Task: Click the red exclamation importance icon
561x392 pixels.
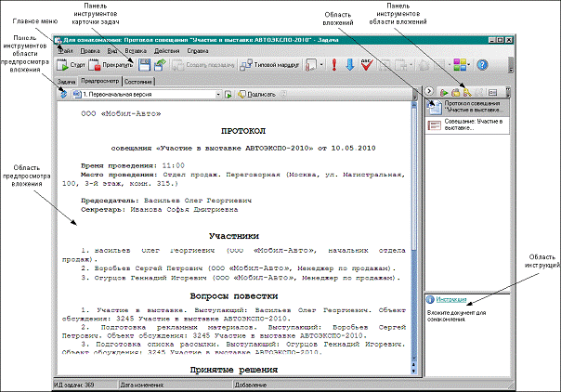Action: (x=334, y=65)
